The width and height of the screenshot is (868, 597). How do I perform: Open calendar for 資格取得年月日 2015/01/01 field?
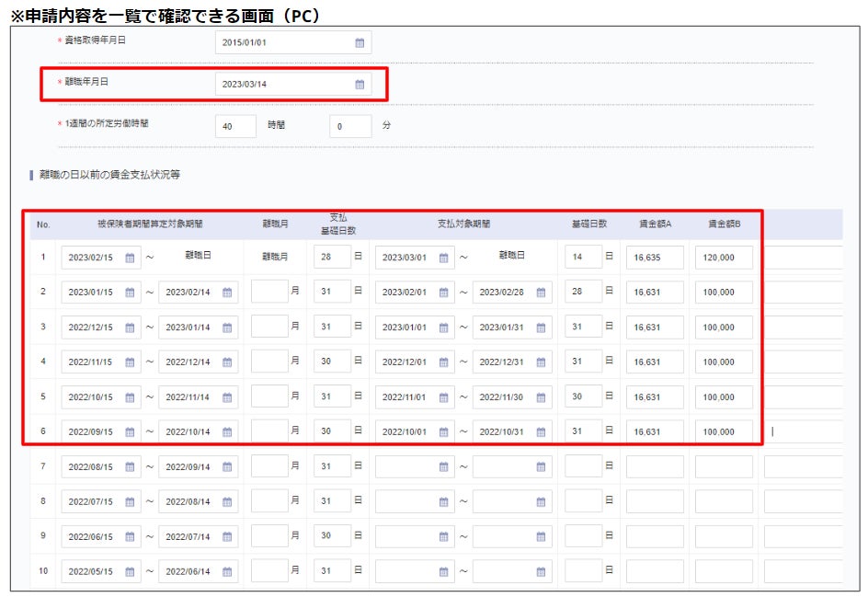[360, 42]
